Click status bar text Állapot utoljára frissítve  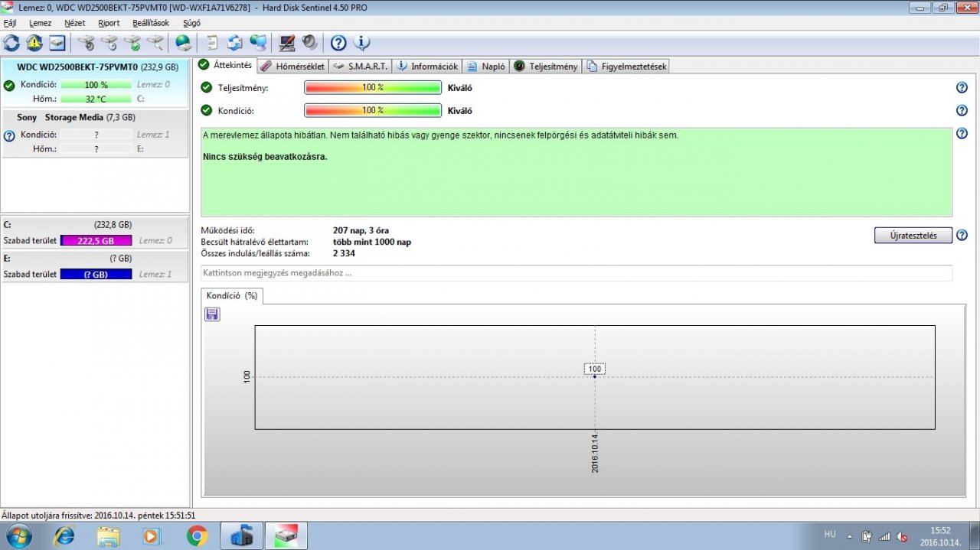tap(98, 516)
